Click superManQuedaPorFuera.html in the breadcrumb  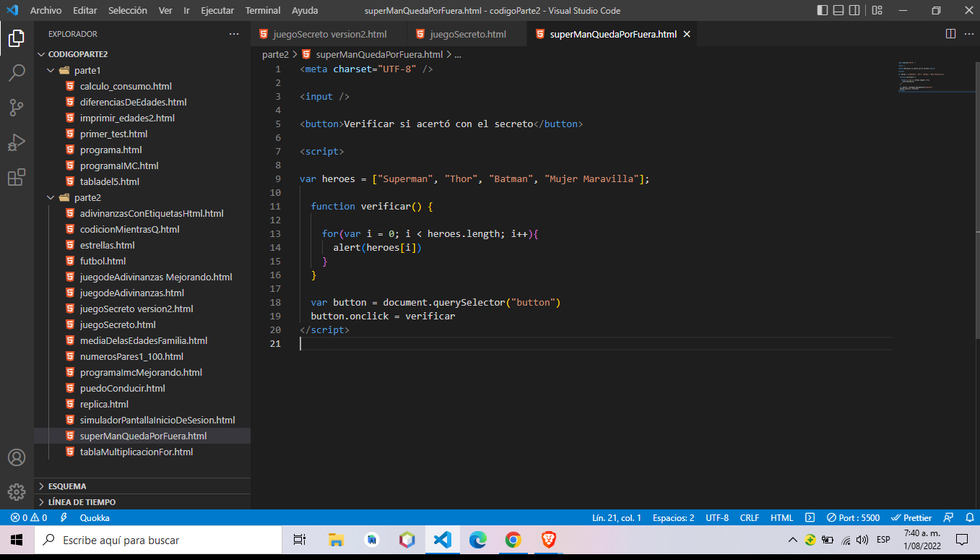point(379,54)
